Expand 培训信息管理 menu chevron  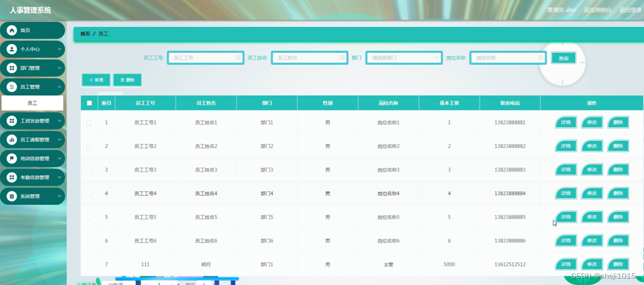59,158
